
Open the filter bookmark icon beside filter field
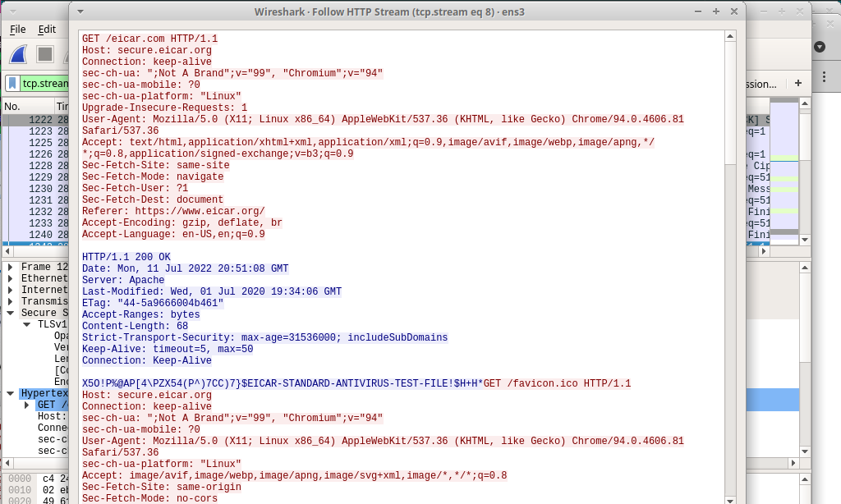point(12,83)
